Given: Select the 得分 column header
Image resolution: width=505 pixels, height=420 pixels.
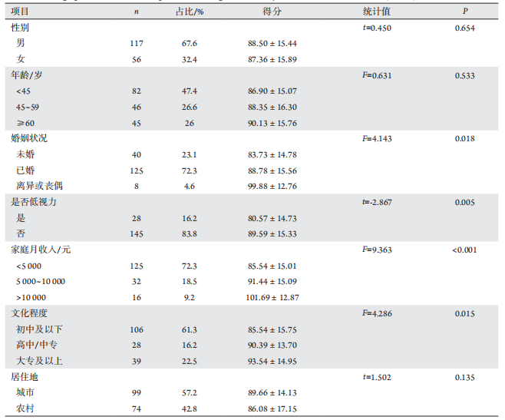Looking at the screenshot, I should [x=272, y=12].
